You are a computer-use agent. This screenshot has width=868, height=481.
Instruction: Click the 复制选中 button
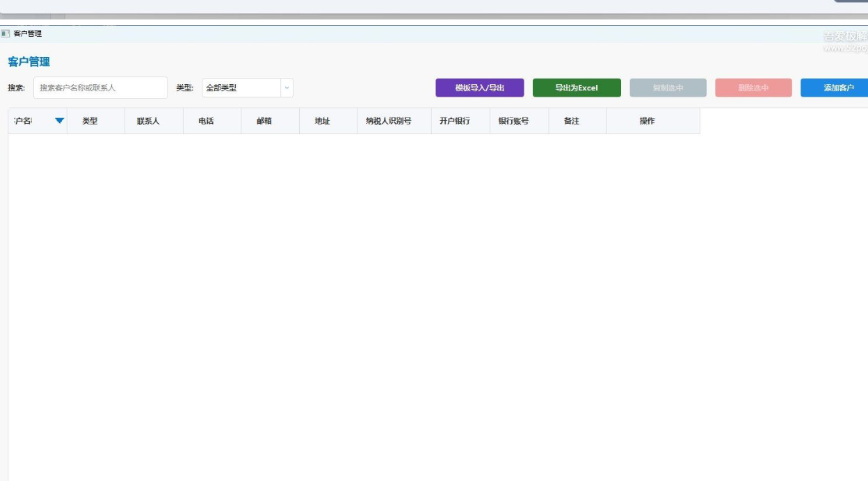pos(668,88)
